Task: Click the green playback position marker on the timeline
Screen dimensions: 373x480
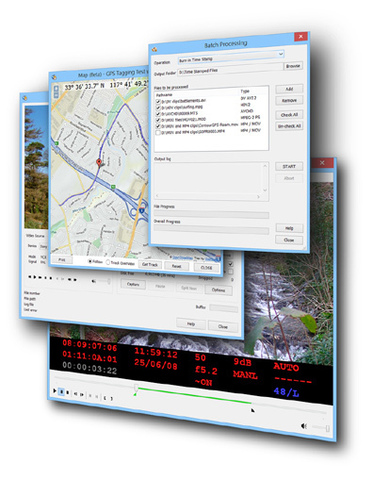Action: coord(135,394)
